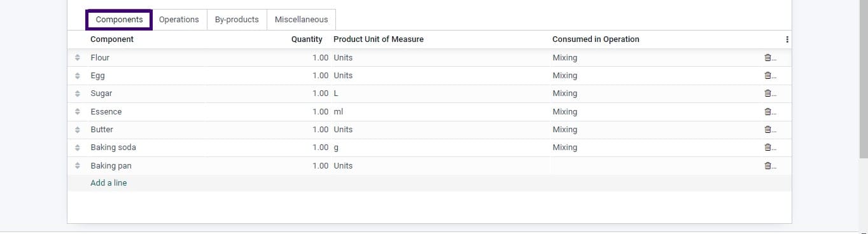Sort by Product Unit of Measure header
Image resolution: width=868 pixels, height=234 pixels.
pyautogui.click(x=378, y=39)
